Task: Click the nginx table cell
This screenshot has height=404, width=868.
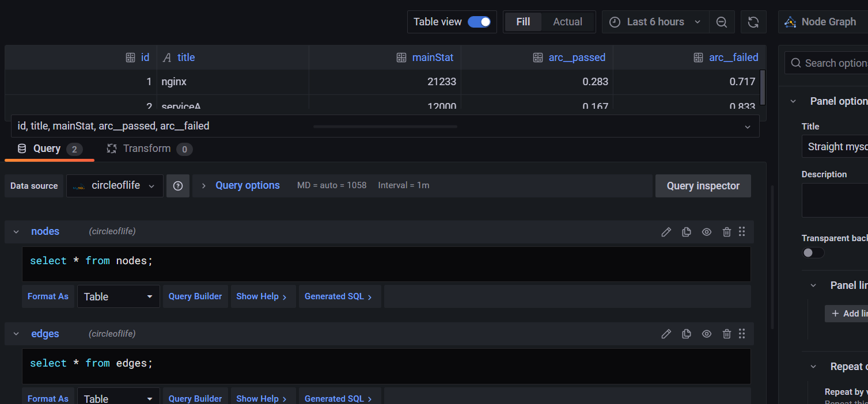Action: (x=233, y=82)
